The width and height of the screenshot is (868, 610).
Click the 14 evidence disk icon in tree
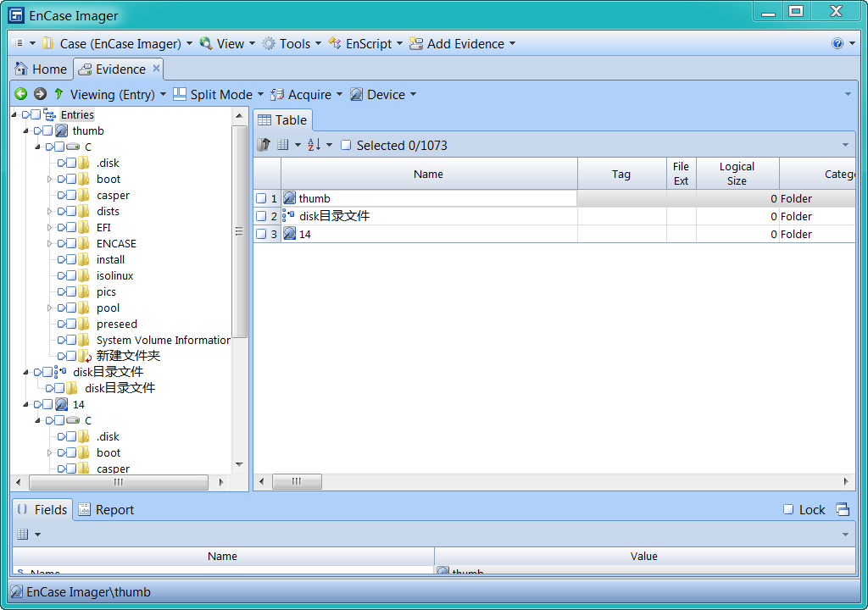coord(62,405)
